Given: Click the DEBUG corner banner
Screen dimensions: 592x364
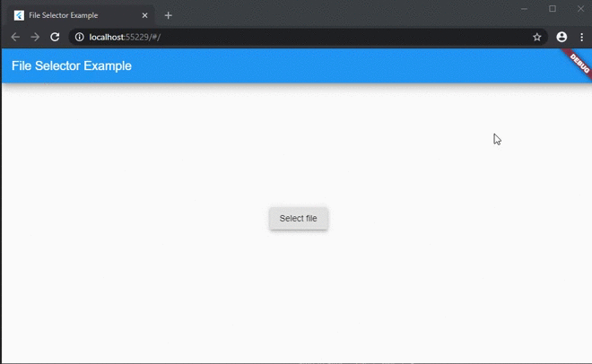Looking at the screenshot, I should pos(579,64).
